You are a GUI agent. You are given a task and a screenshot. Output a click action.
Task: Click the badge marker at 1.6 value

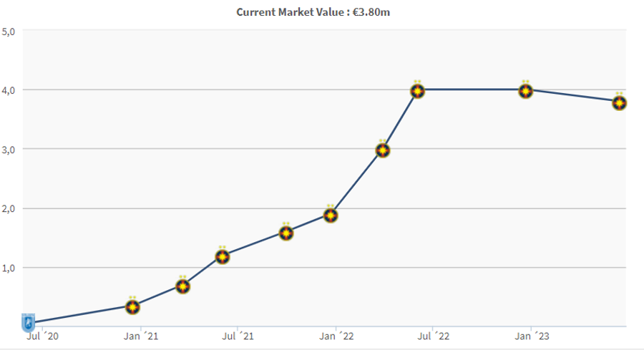(286, 233)
